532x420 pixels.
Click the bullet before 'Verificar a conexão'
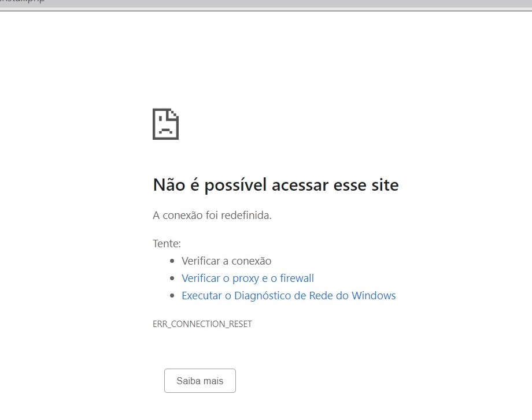click(x=171, y=261)
